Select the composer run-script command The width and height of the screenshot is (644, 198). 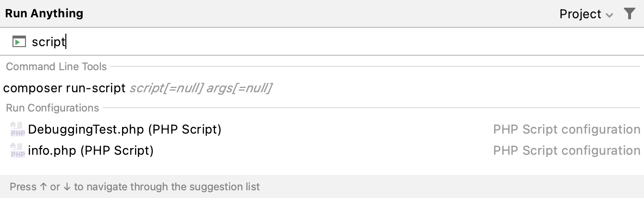(x=322, y=88)
